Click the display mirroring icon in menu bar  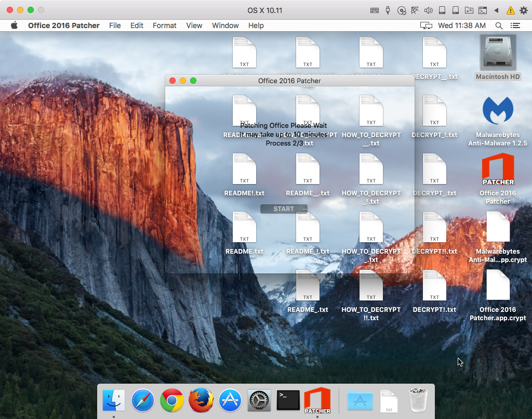pos(426,25)
